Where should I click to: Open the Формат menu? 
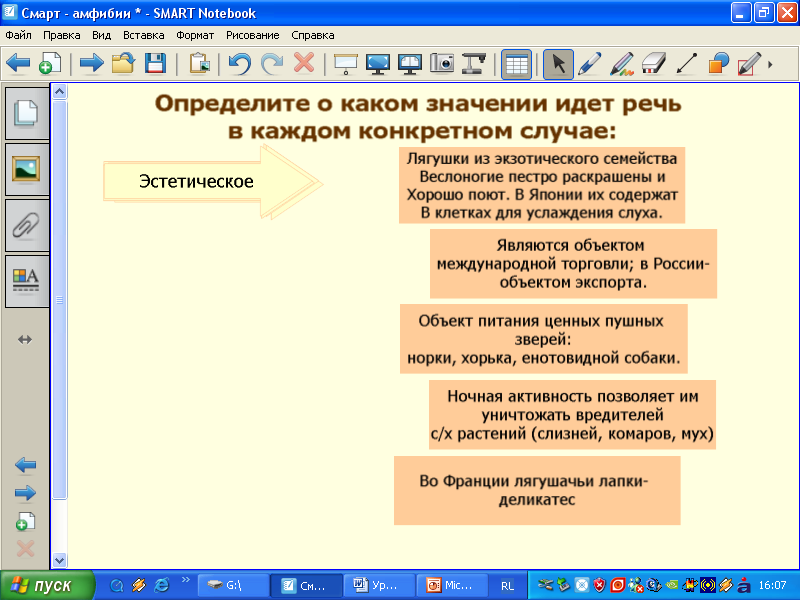pyautogui.click(x=195, y=35)
